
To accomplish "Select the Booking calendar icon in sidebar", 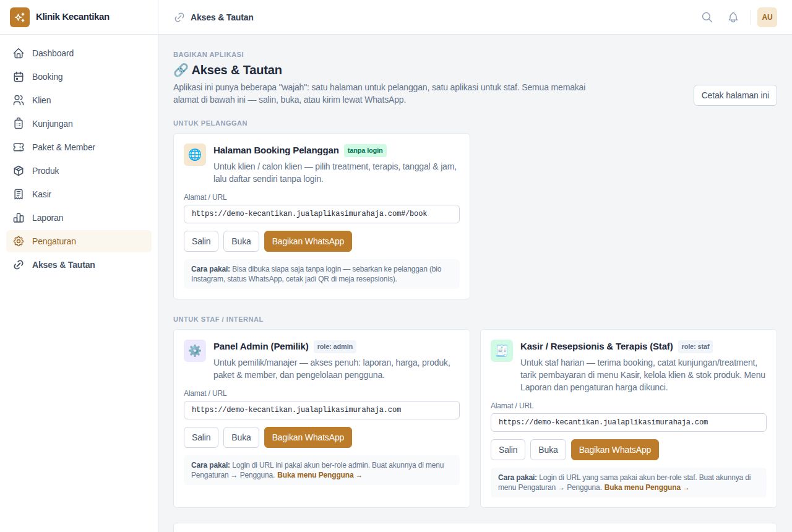I will pyautogui.click(x=19, y=77).
